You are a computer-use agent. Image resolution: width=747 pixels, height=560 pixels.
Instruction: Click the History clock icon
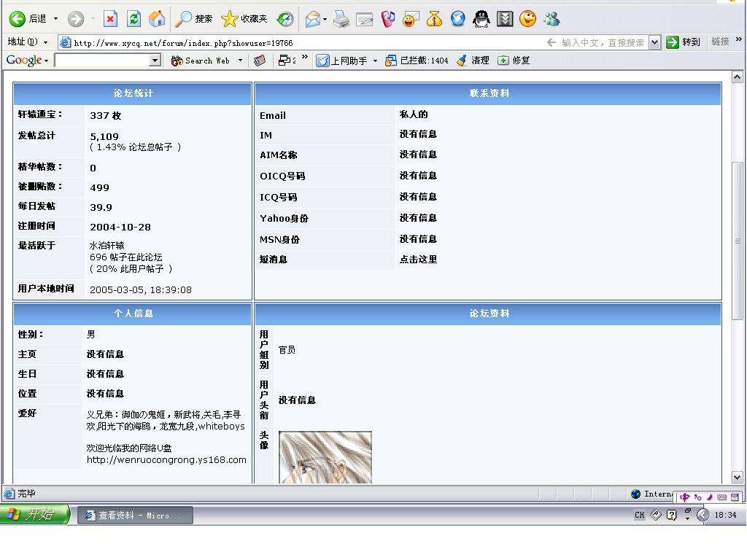(285, 19)
